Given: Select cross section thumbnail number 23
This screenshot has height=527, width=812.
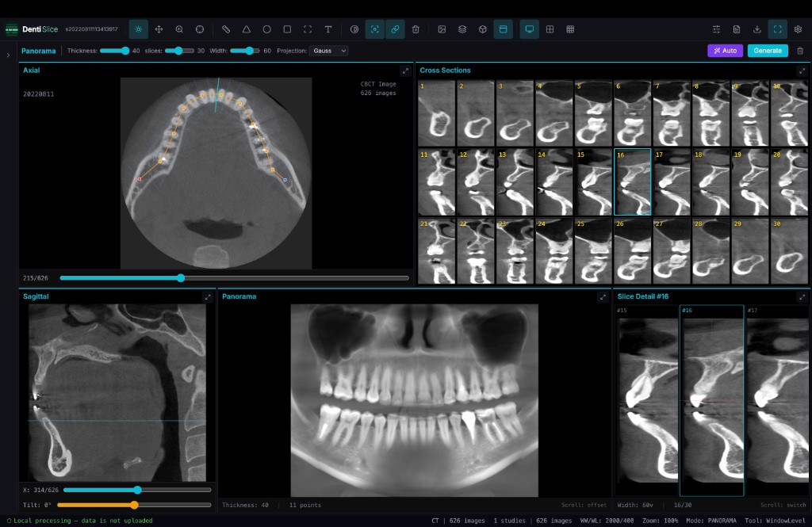Looking at the screenshot, I should pos(515,250).
